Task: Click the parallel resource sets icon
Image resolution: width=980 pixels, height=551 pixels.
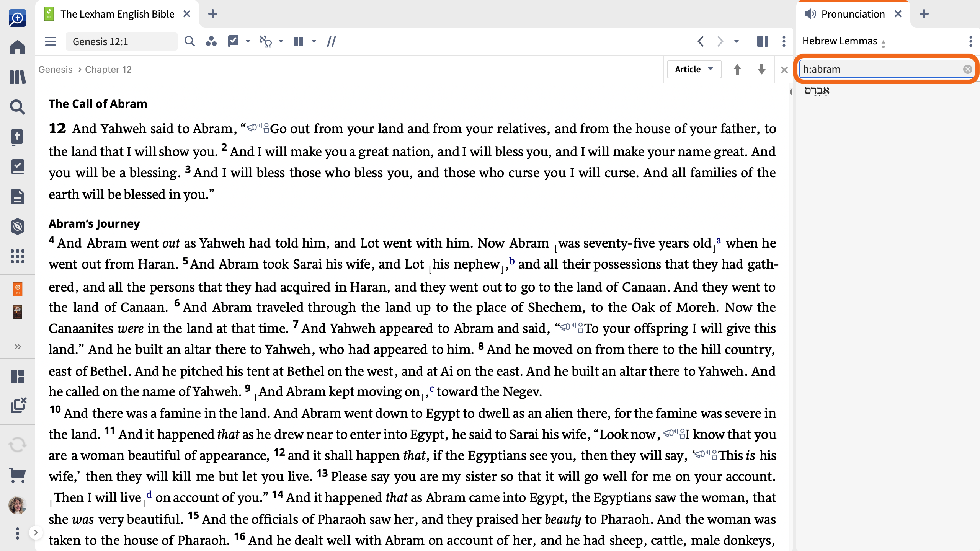Action: click(x=332, y=41)
